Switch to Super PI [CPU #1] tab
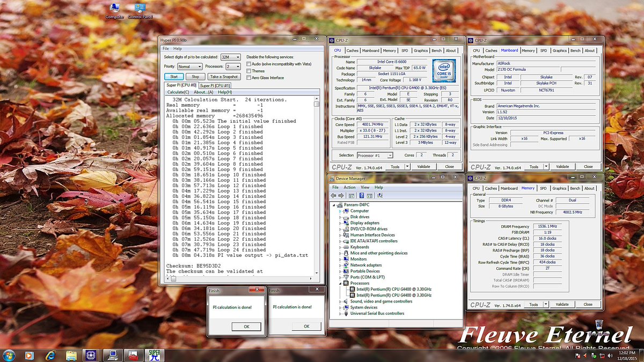The height and width of the screenshot is (362, 644). pos(215,85)
